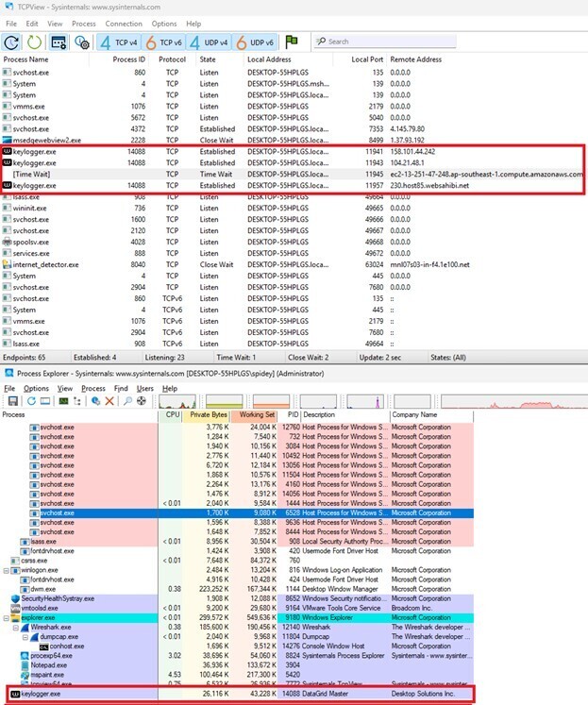Sort by Remote Address column in TCPView
This screenshot has height=705, width=588.
point(416,59)
